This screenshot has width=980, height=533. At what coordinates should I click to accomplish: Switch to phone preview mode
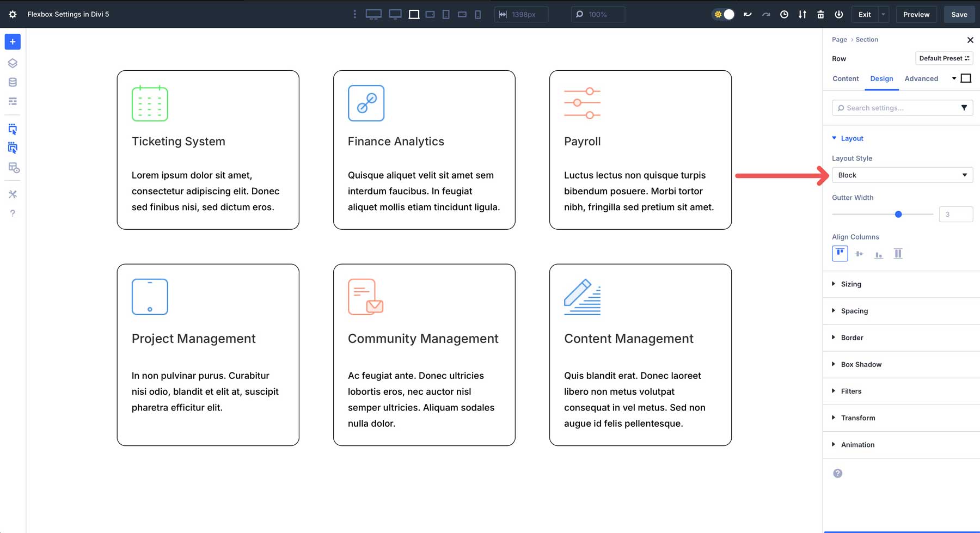point(477,15)
